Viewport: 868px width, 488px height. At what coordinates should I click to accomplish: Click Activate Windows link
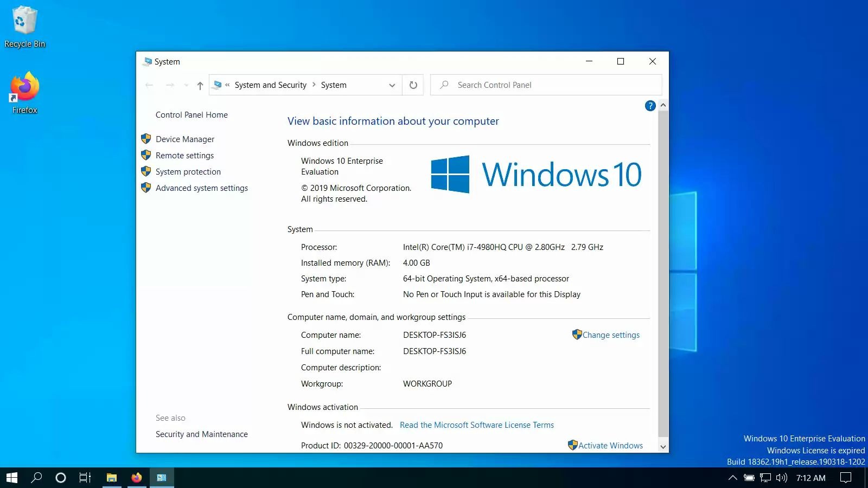click(x=610, y=445)
